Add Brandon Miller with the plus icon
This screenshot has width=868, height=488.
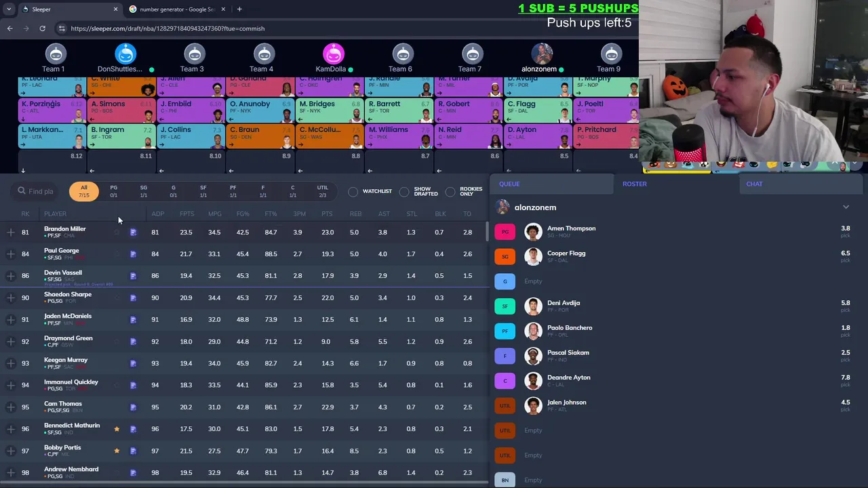[x=11, y=232]
